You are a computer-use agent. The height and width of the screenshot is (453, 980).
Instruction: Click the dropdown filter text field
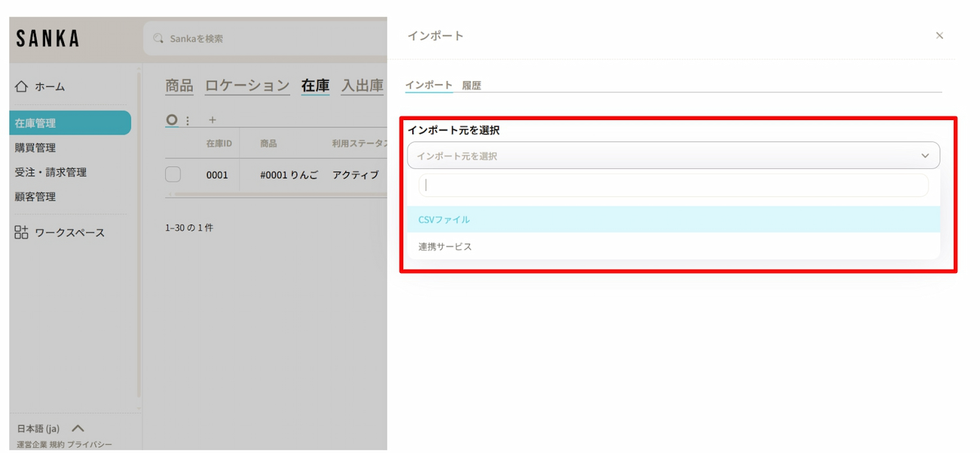[x=673, y=185]
